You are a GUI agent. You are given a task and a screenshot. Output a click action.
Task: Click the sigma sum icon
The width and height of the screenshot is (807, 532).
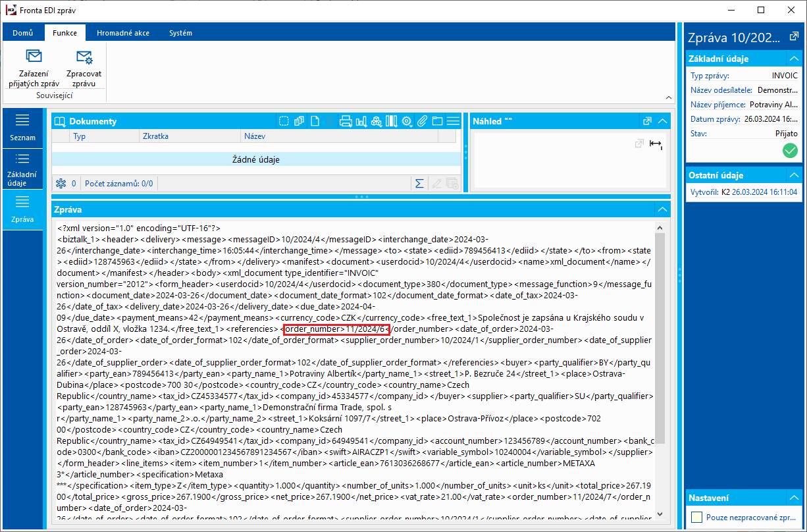pyautogui.click(x=419, y=184)
